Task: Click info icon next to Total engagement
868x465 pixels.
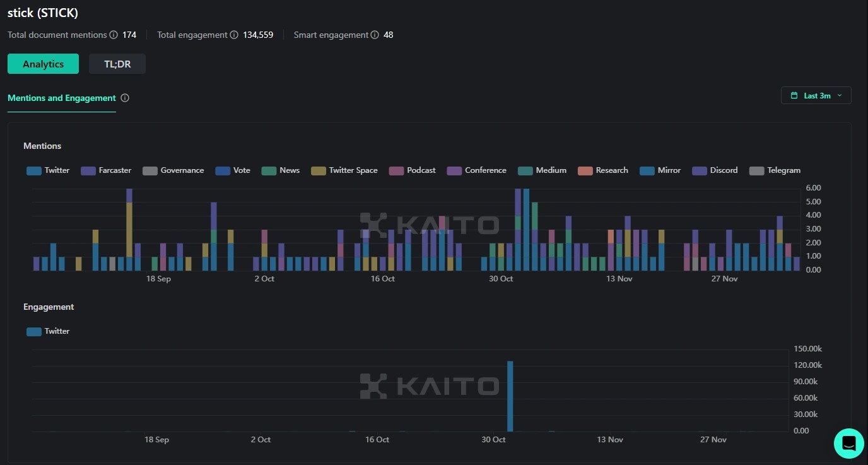Action: [x=234, y=35]
